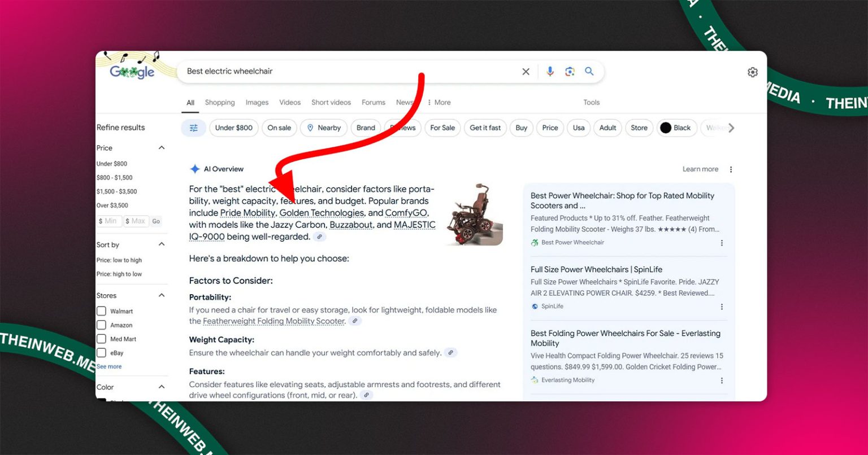Image resolution: width=868 pixels, height=455 pixels.
Task: Click the Best Power Wheelchair favicon
Action: click(535, 243)
